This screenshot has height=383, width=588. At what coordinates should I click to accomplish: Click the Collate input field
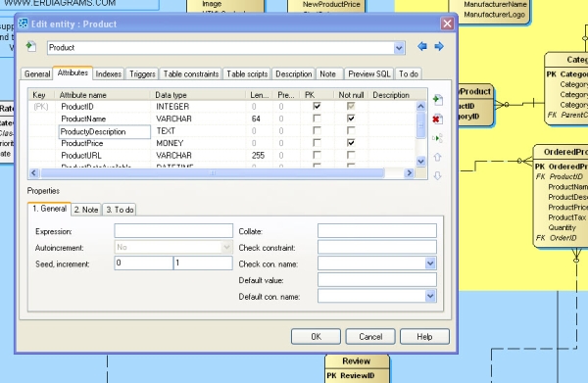coord(377,231)
